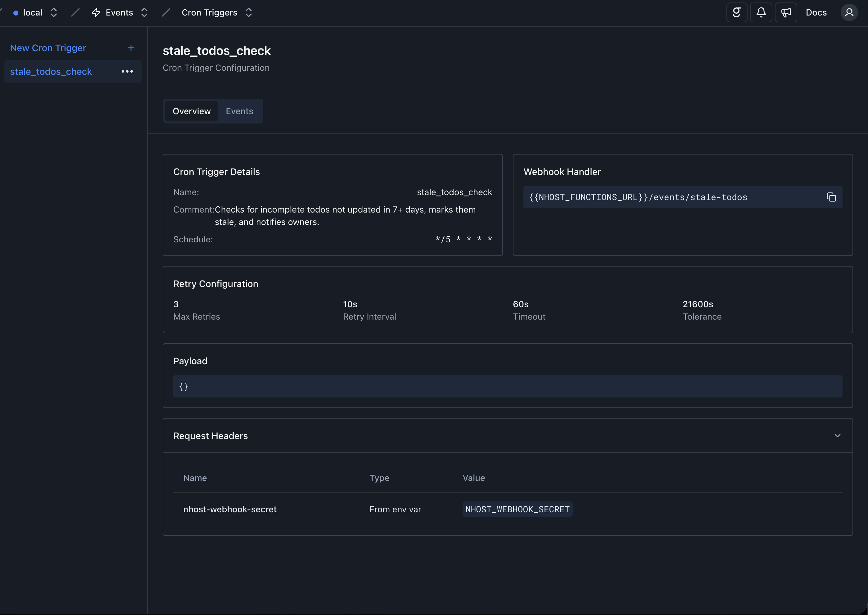
Task: Select the webhook handler URL text
Action: click(637, 197)
